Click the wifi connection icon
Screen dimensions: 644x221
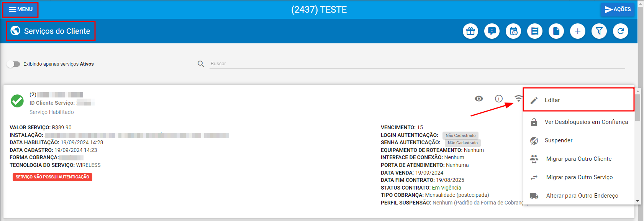click(518, 98)
